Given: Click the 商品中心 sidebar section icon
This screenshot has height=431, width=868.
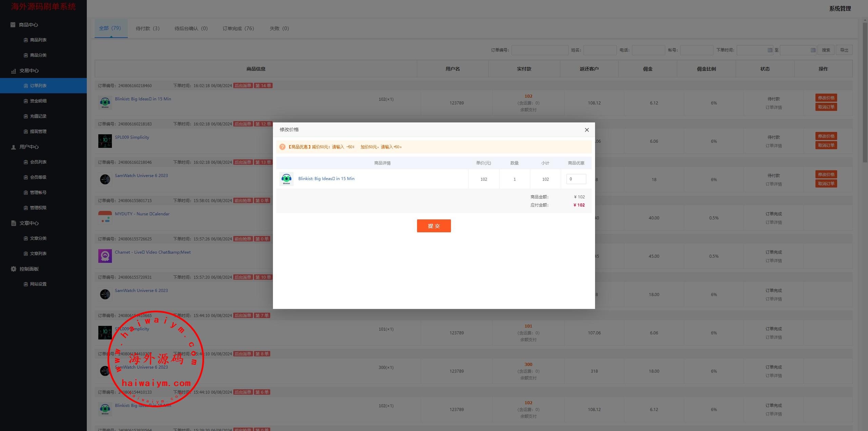Looking at the screenshot, I should coord(13,25).
